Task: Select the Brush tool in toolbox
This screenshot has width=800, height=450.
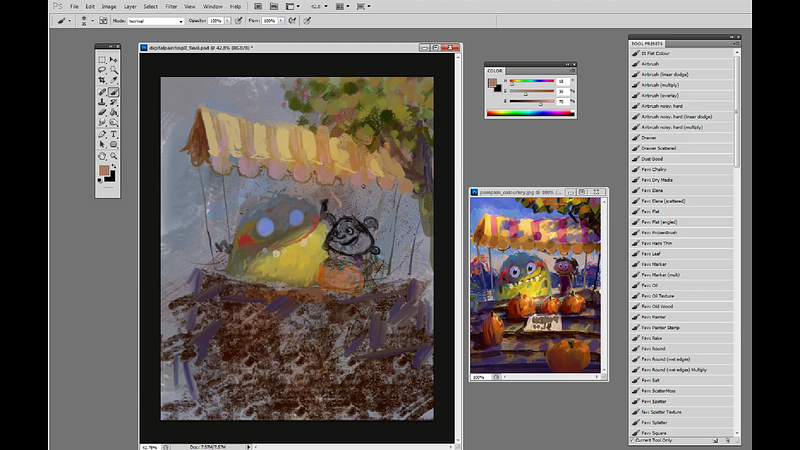Action: [113, 92]
